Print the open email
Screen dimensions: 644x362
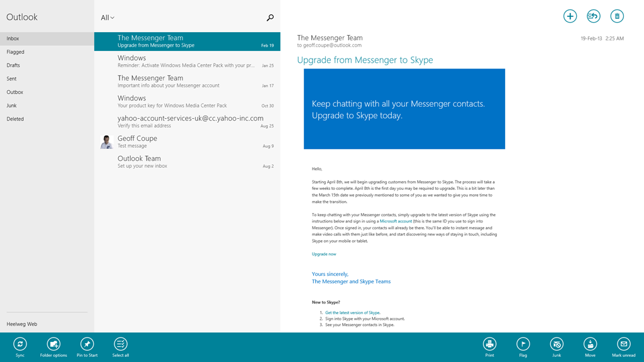pyautogui.click(x=489, y=344)
